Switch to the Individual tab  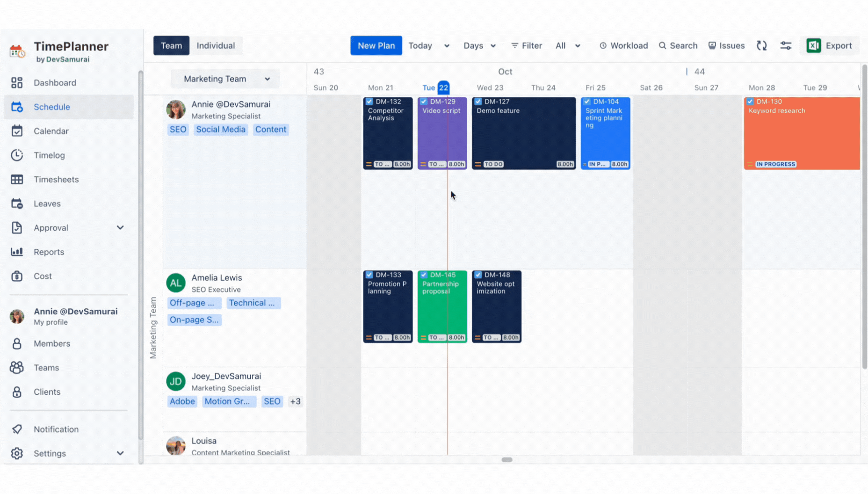pos(216,45)
